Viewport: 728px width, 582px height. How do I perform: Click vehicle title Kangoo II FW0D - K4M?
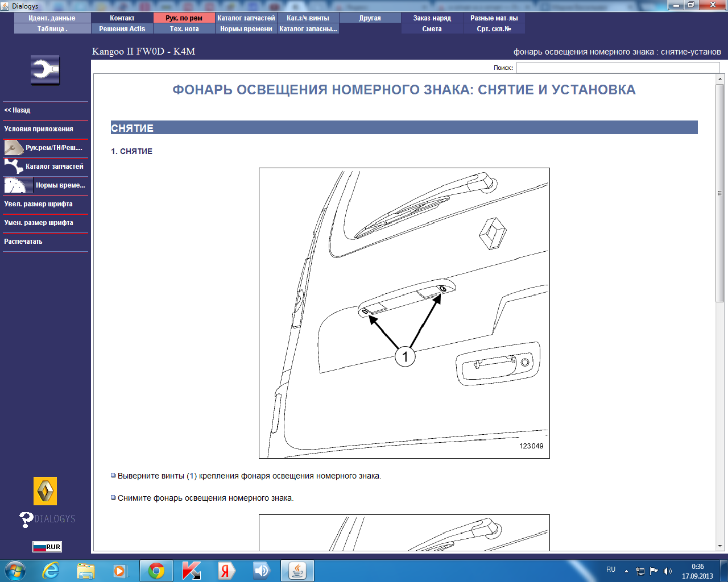click(x=144, y=51)
